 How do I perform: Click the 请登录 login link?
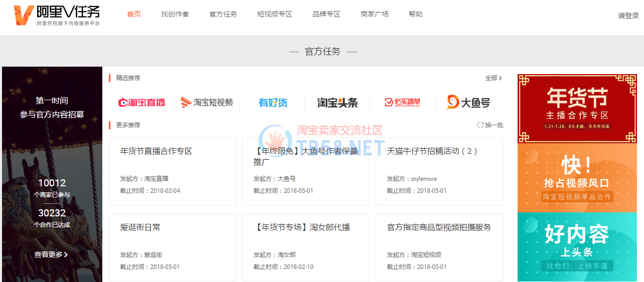coord(628,16)
